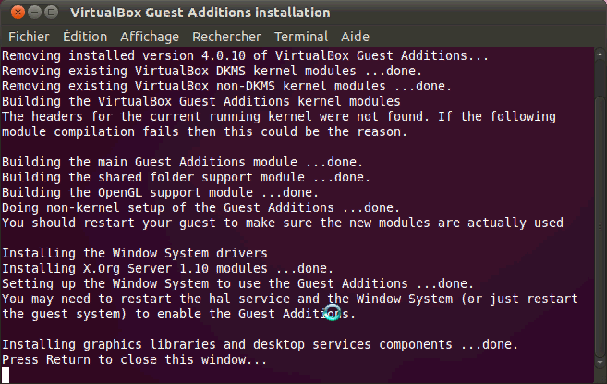Open the Aide menu
The width and height of the screenshot is (607, 384).
coord(355,36)
